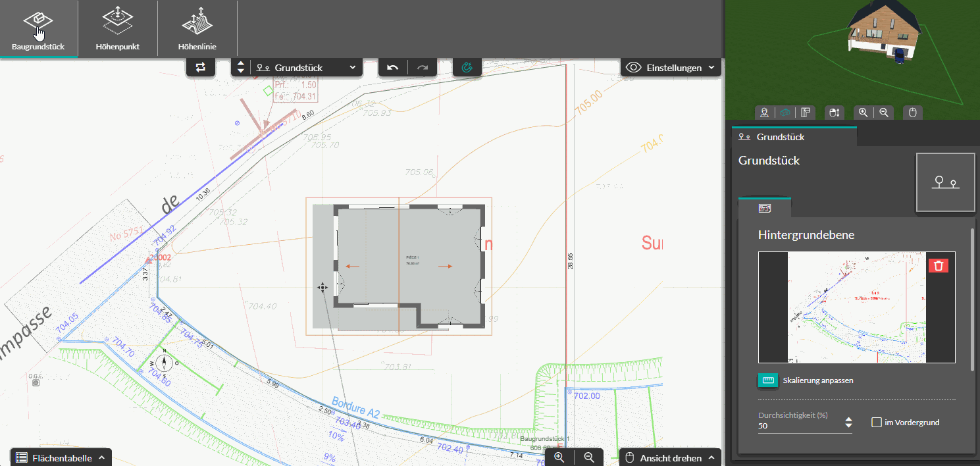This screenshot has width=980, height=466.
Task: Zoom out the 2D plan view
Action: (x=589, y=457)
